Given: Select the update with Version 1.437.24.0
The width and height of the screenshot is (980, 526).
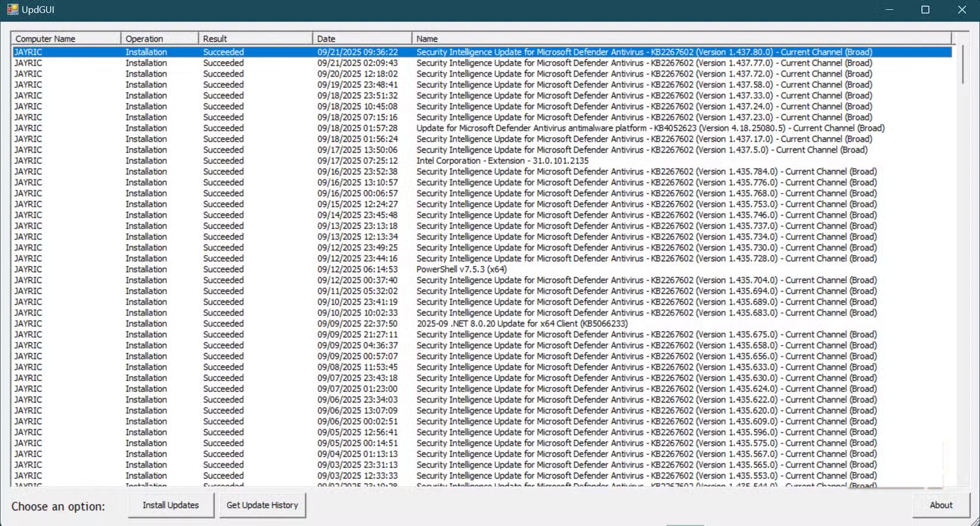Looking at the screenshot, I should [482, 106].
